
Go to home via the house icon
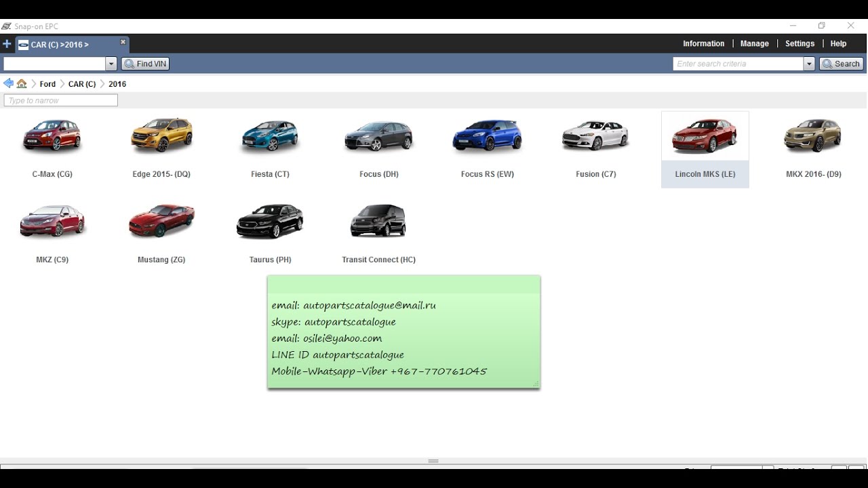tap(22, 84)
